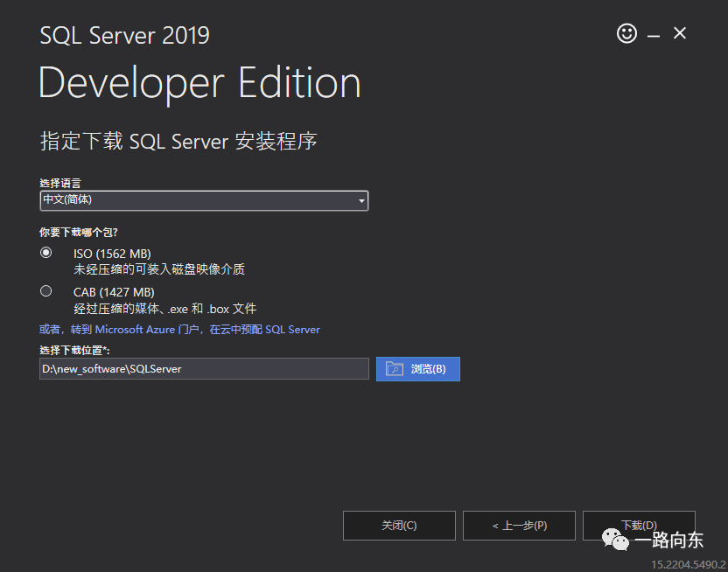Click the 关闭(C) button
Viewport: 728px width, 572px height.
(x=399, y=526)
